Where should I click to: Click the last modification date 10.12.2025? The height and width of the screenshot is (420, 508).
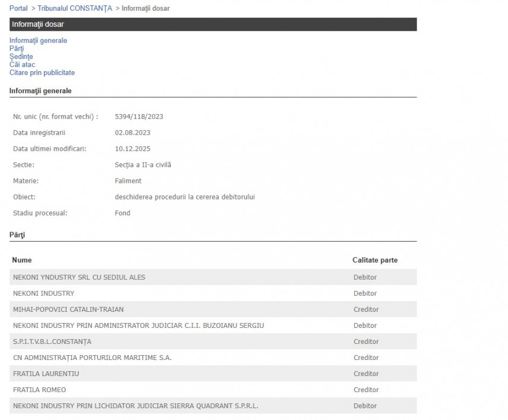(x=132, y=149)
